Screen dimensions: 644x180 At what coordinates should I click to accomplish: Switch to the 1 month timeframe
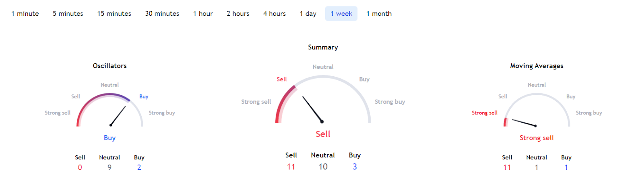pyautogui.click(x=379, y=14)
